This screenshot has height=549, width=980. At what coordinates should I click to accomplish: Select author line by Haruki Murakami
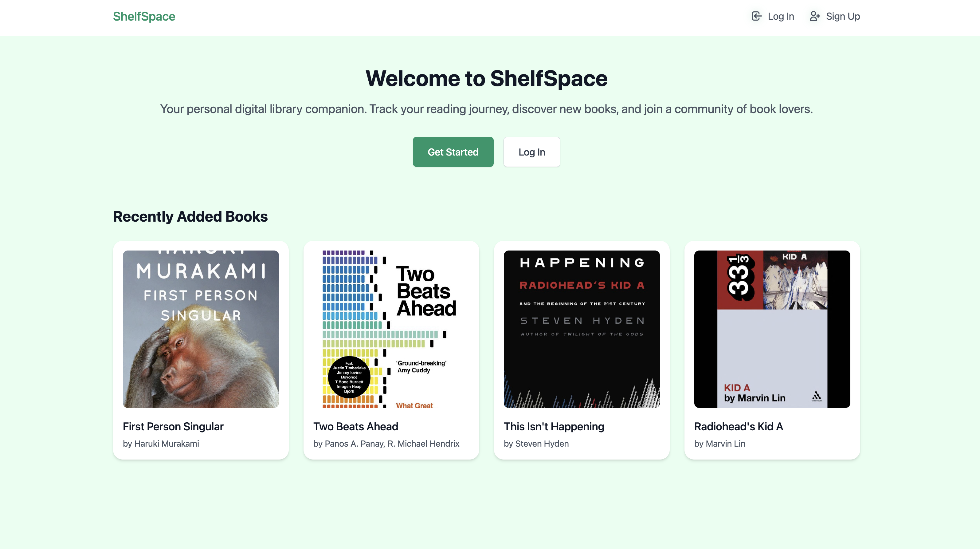tap(161, 444)
